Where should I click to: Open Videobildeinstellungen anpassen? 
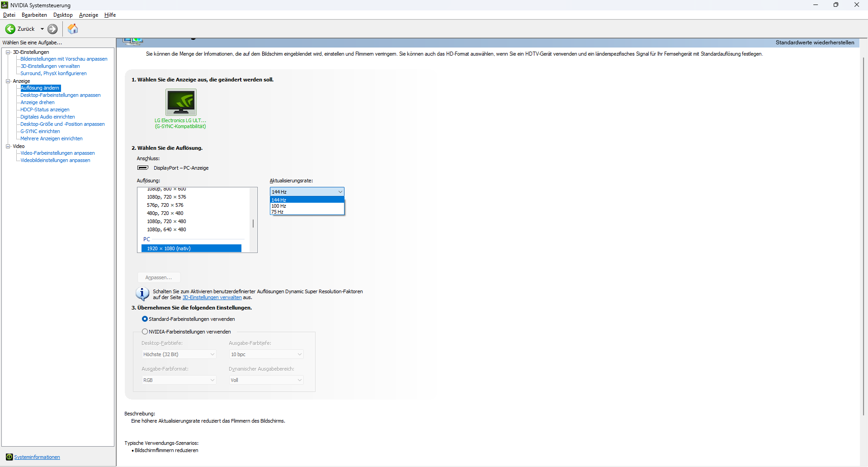tap(55, 160)
